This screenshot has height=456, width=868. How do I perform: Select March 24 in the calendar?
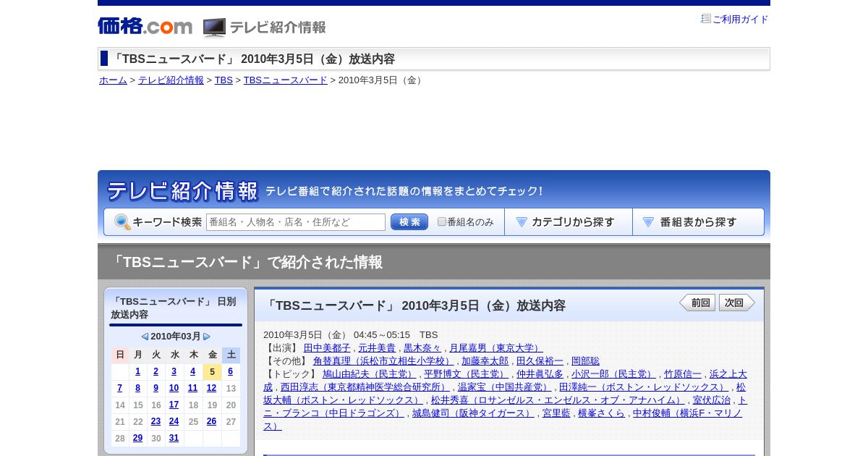click(174, 421)
